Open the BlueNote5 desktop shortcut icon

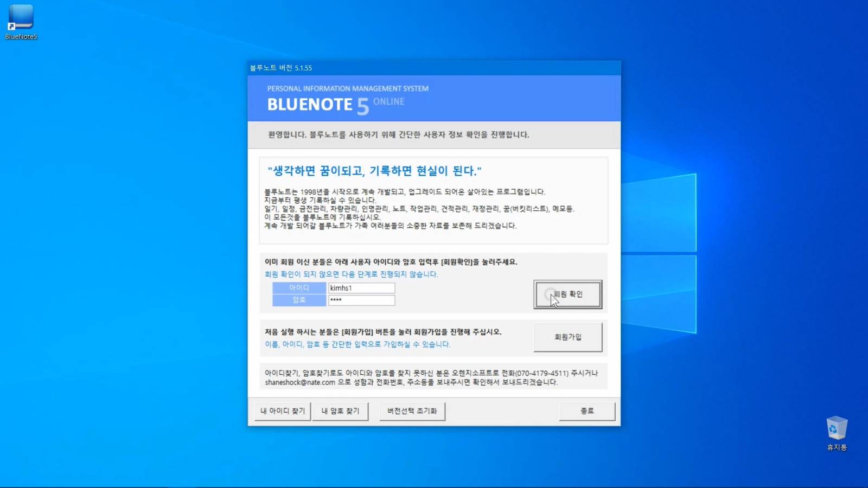21,22
